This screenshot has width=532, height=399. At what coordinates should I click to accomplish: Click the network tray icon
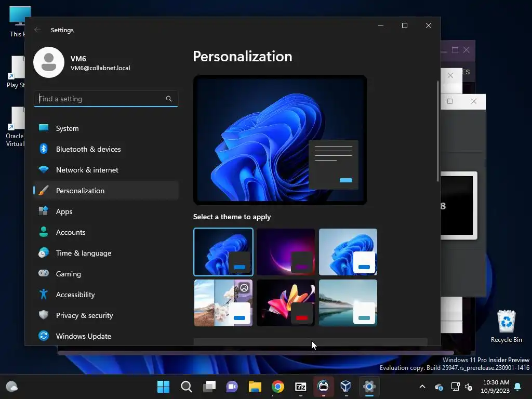[455, 387]
